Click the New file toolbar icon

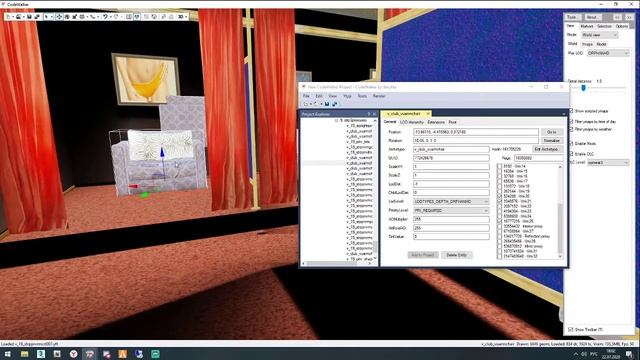[x=8, y=17]
